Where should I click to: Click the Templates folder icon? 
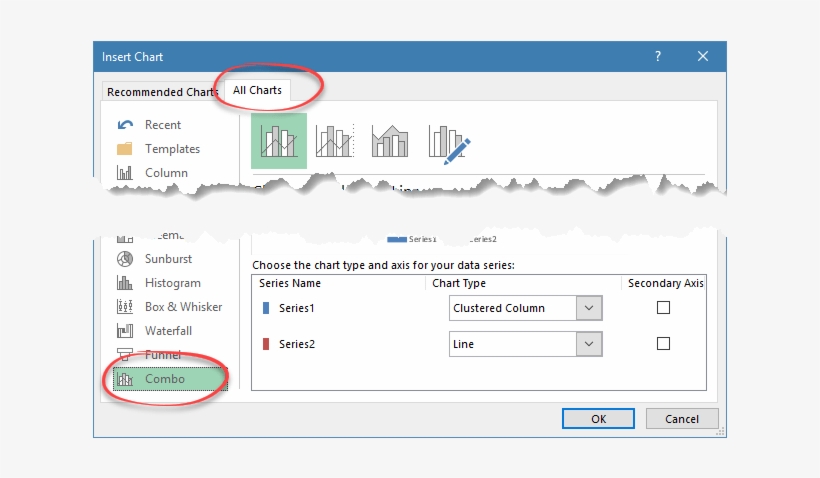tap(124, 149)
